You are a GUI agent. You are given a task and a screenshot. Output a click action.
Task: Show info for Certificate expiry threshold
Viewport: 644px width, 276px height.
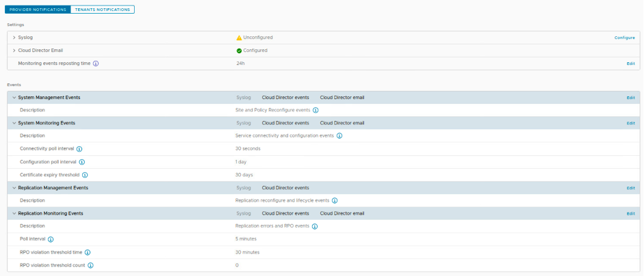coord(85,175)
